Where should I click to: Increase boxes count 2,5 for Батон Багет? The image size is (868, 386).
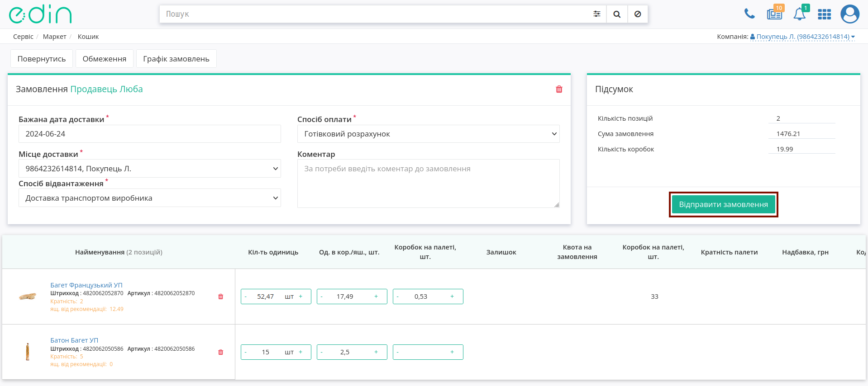pyautogui.click(x=376, y=352)
